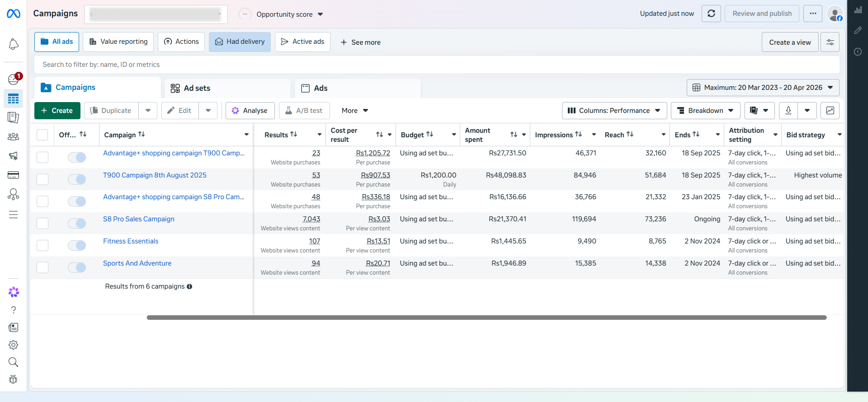The image size is (868, 402).
Task: Expand the Columns: Performance dropdown
Action: click(x=614, y=111)
